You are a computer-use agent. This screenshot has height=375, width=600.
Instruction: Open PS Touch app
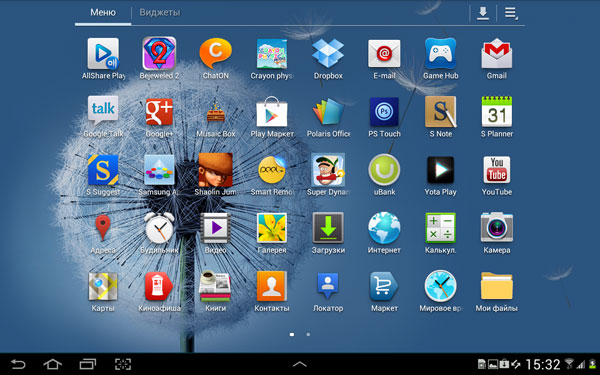(x=384, y=112)
